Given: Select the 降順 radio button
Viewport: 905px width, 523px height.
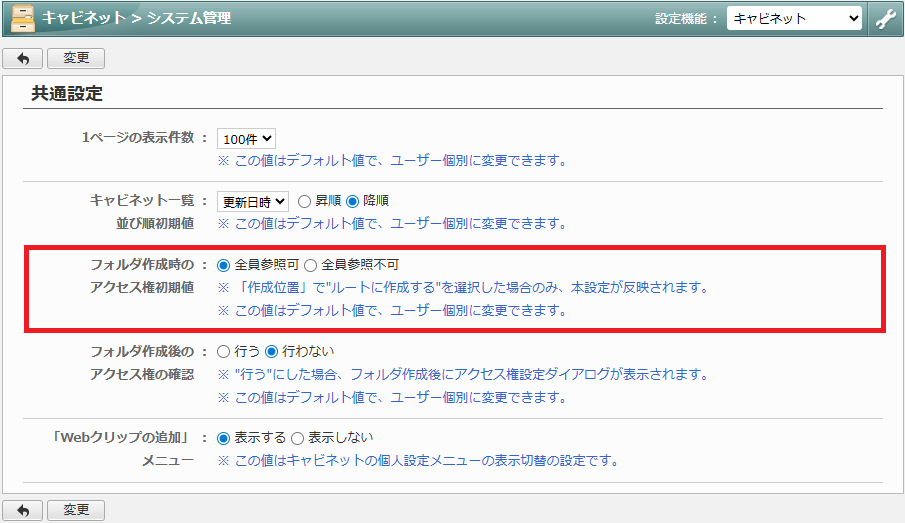Looking at the screenshot, I should click(352, 201).
